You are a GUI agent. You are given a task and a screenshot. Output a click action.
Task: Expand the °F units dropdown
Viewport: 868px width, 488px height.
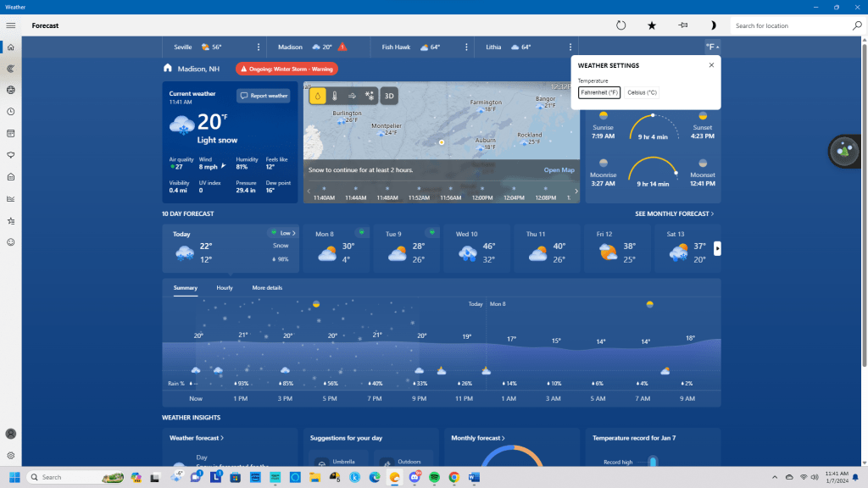[711, 47]
